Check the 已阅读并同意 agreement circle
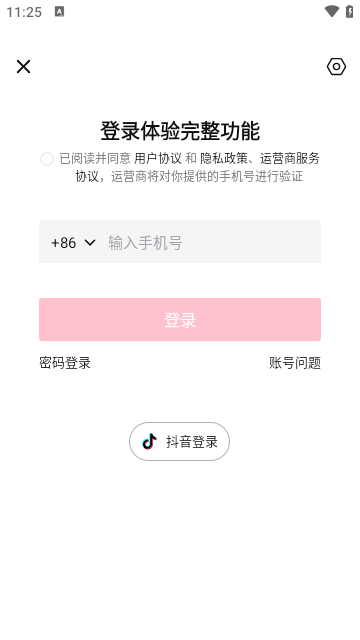360x640 pixels. [x=47, y=159]
